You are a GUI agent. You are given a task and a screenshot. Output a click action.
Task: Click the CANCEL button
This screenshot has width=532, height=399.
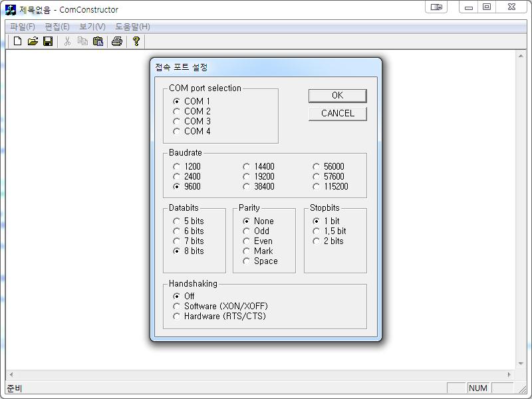pos(338,114)
